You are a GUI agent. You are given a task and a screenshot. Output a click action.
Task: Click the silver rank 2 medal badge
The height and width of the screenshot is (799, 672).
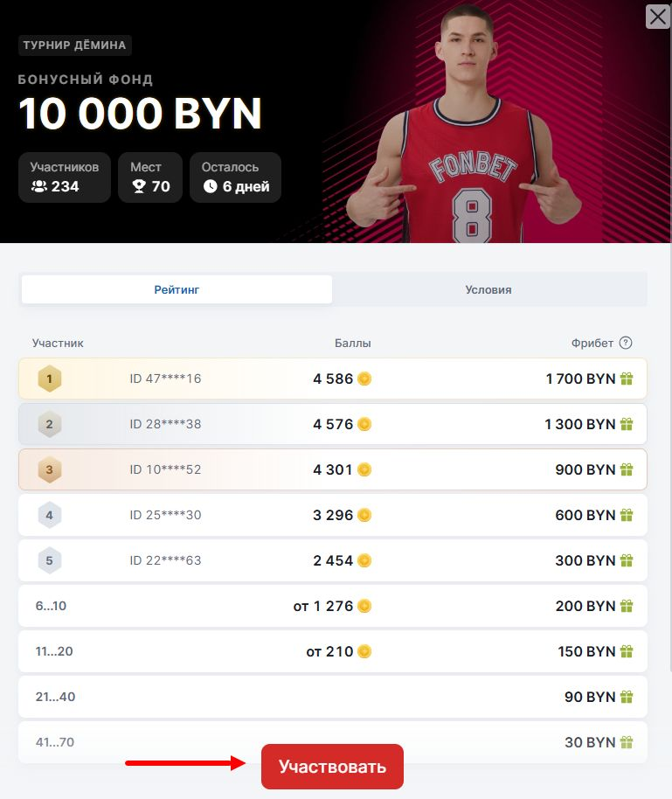point(50,425)
